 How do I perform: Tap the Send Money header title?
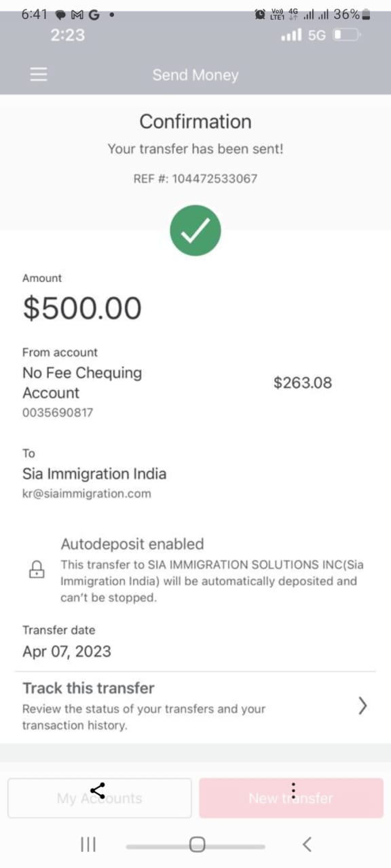tap(195, 75)
